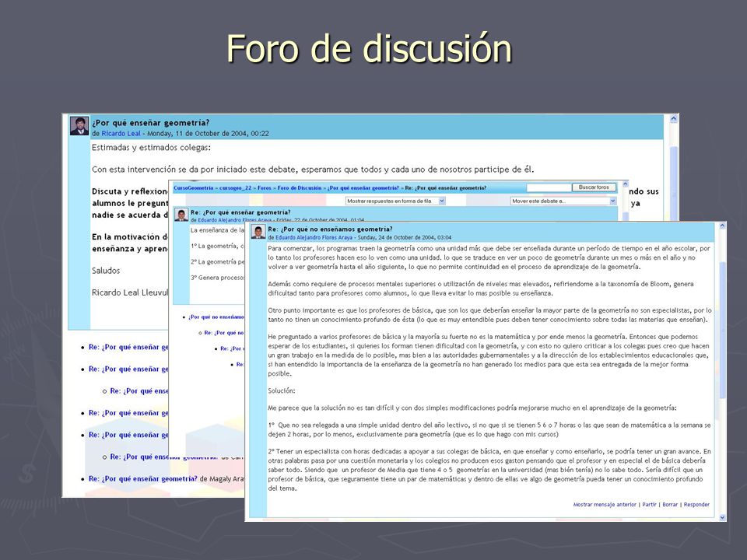Open the Ricardo Leal author link
The width and height of the screenshot is (747, 560).
click(x=121, y=134)
